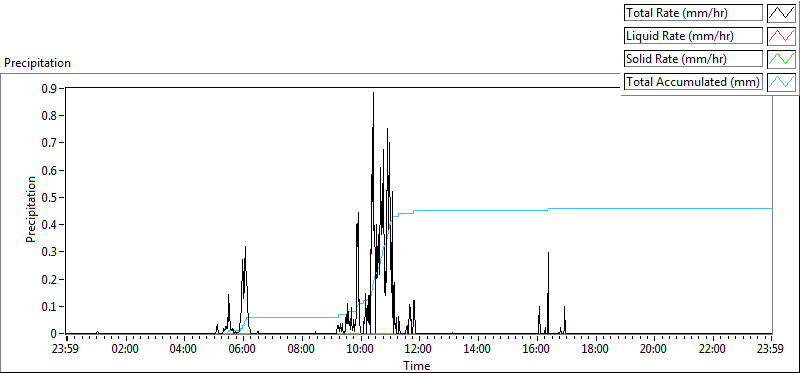Click the Precipitation title above the graph
This screenshot has width=800, height=373.
(x=37, y=63)
